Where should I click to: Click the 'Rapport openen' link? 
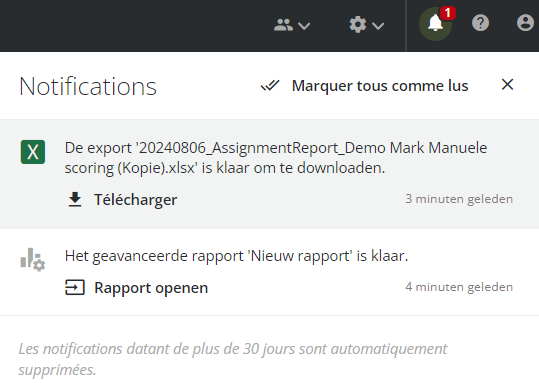click(x=151, y=288)
